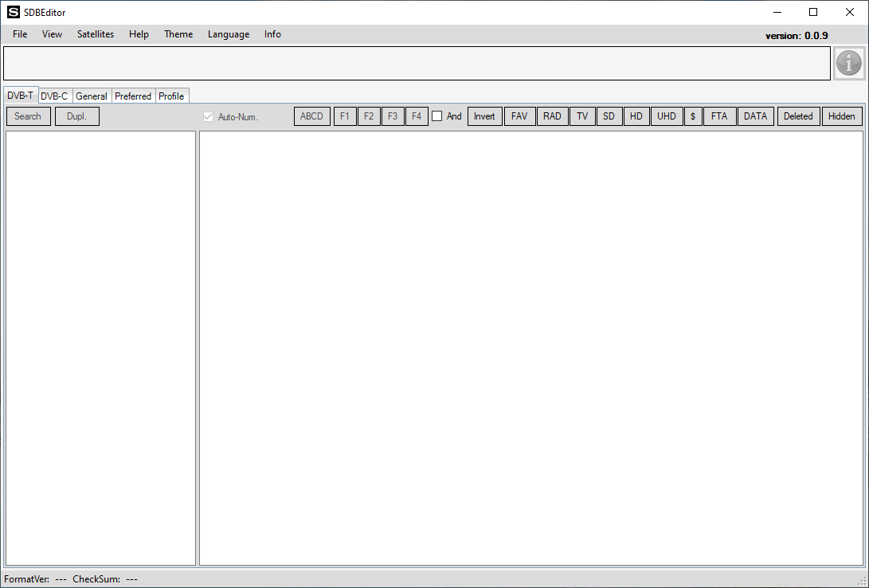Open the Satellites menu
Viewport: 869px width, 588px height.
[x=96, y=34]
